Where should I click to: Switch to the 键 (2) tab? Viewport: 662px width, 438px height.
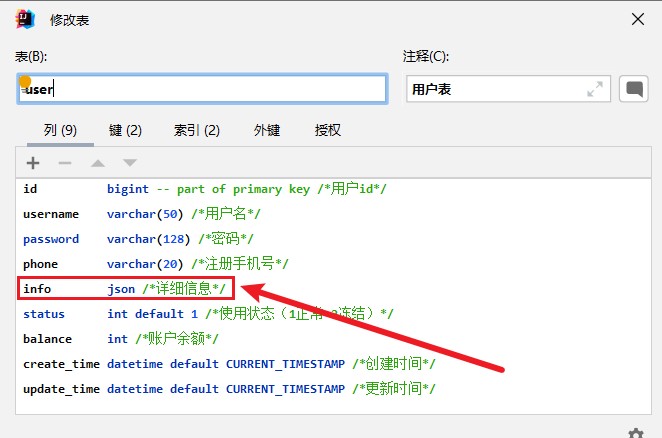pyautogui.click(x=125, y=130)
